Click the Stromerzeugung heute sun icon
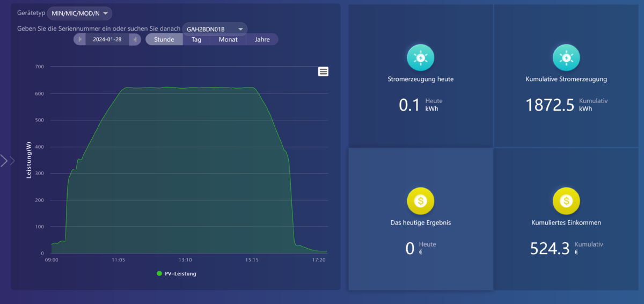The height and width of the screenshot is (304, 644). (x=421, y=57)
